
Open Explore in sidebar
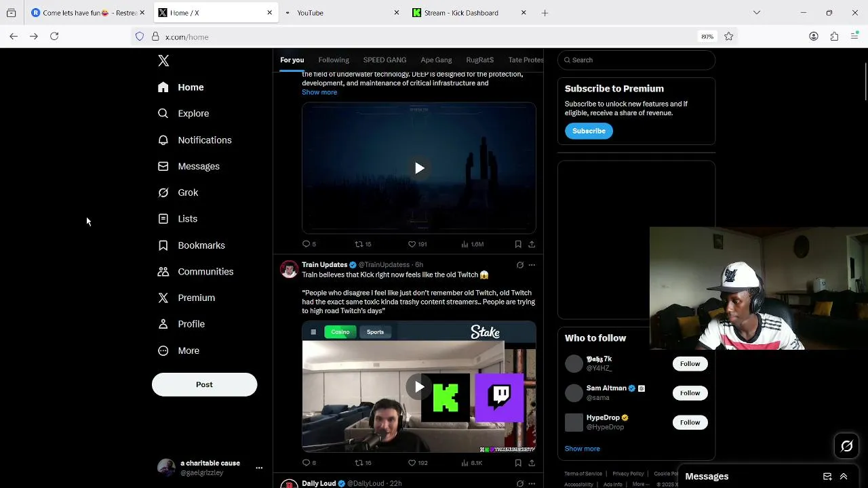(x=183, y=114)
